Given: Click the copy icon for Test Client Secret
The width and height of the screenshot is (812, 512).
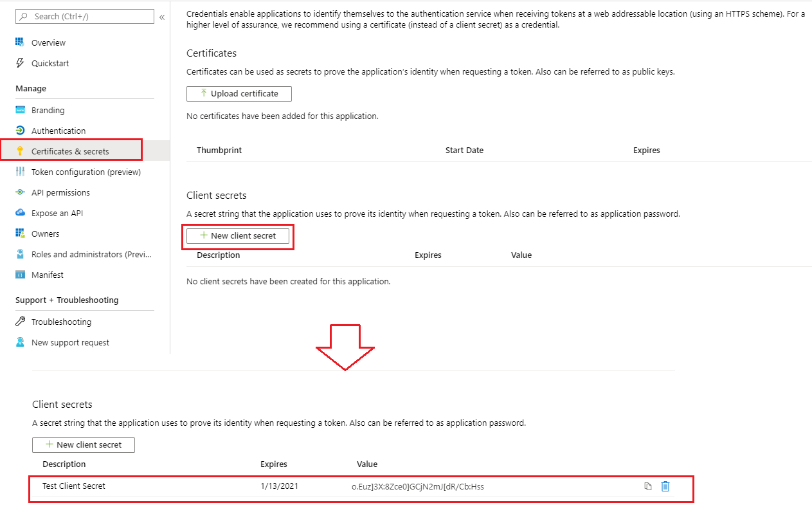Looking at the screenshot, I should [648, 486].
